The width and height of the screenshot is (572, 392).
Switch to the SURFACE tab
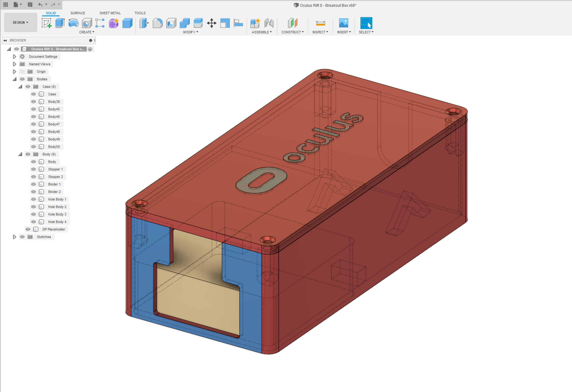pos(78,13)
